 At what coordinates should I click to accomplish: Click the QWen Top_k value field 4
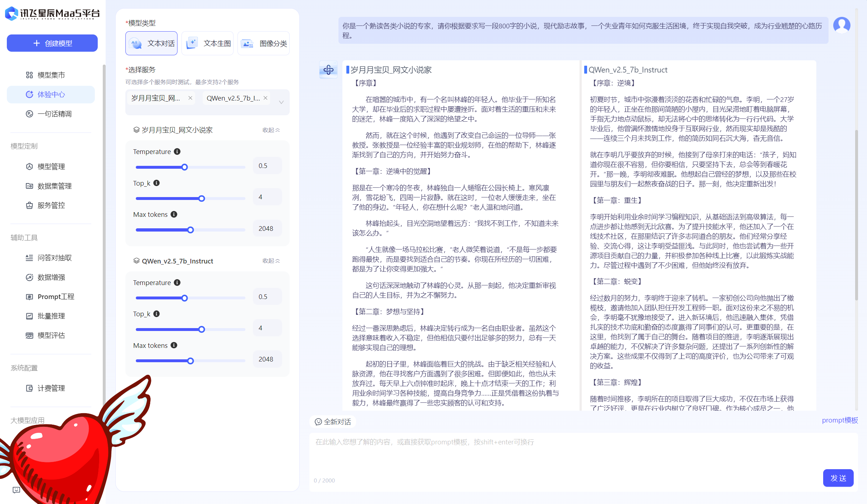click(x=267, y=328)
